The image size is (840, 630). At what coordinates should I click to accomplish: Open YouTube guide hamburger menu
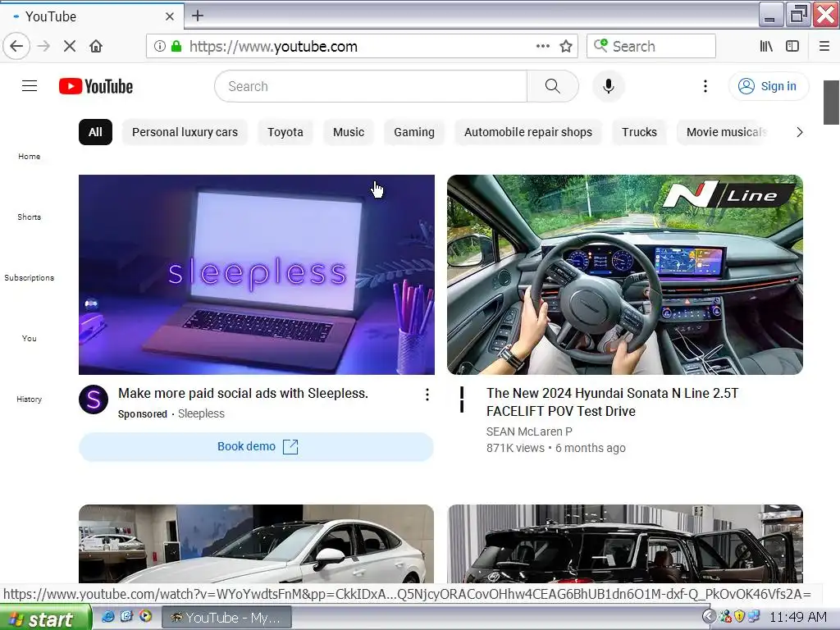[30, 85]
